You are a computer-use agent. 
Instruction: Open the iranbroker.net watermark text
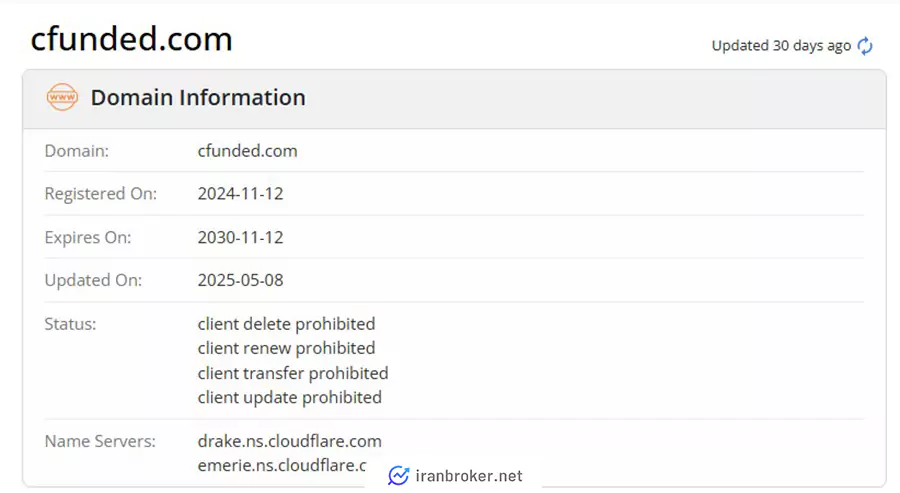(x=469, y=476)
